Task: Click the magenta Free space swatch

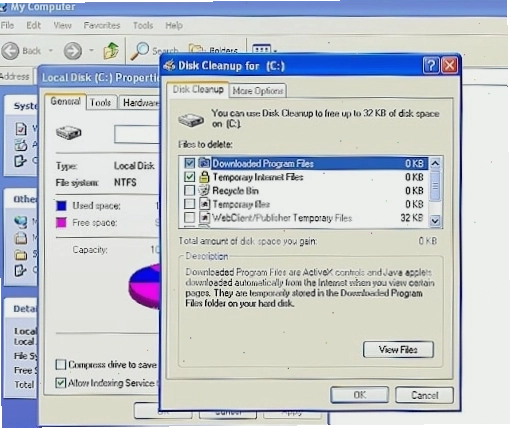Action: pos(61,222)
